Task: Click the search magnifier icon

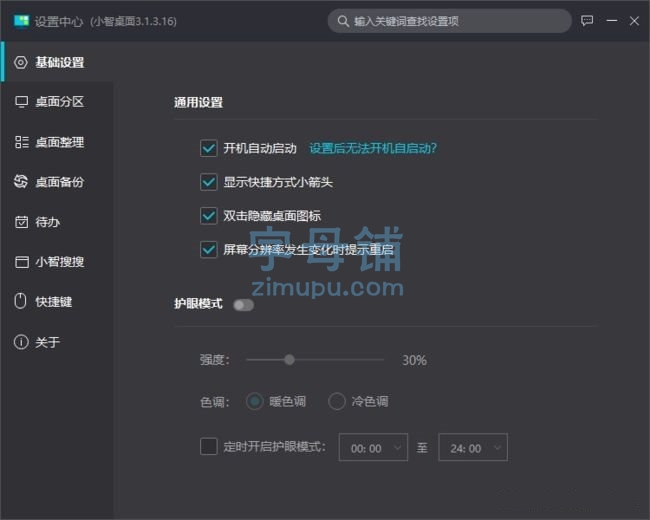Action: tap(343, 21)
